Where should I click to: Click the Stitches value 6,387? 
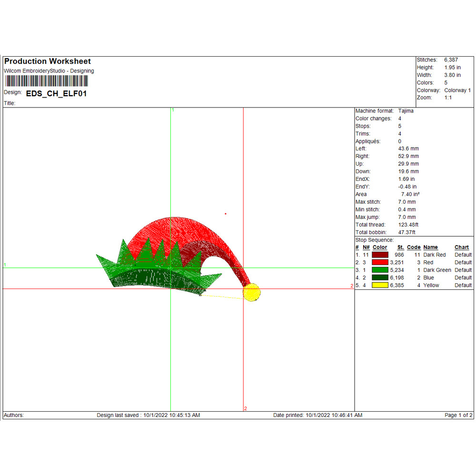click(451, 60)
